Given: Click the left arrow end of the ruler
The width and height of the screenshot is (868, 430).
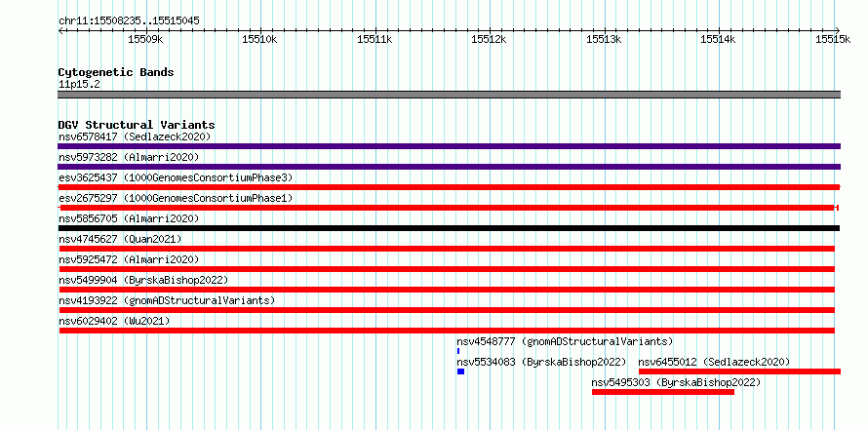Looking at the screenshot, I should point(60,30).
